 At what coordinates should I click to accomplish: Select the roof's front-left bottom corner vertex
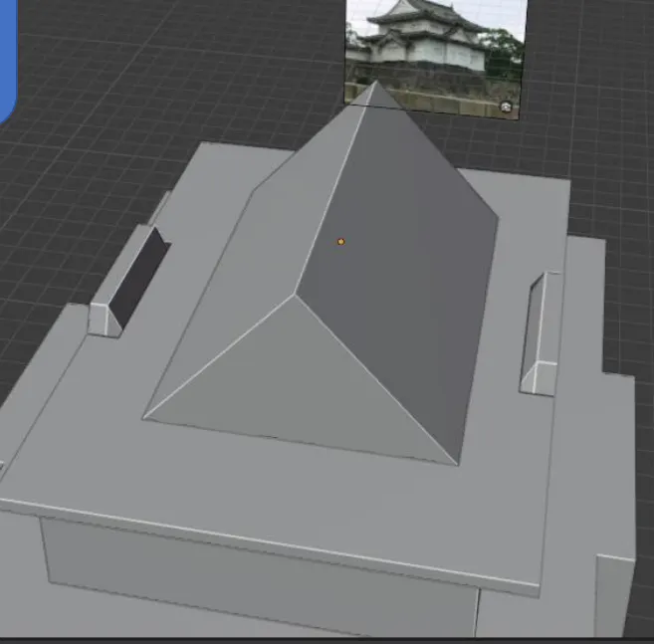[144, 417]
